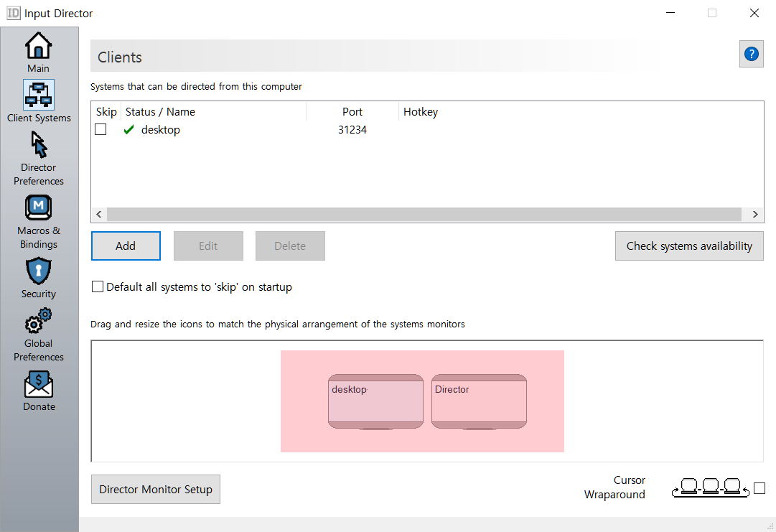Minimize the Input Director window
The width and height of the screenshot is (776, 532).
670,13
